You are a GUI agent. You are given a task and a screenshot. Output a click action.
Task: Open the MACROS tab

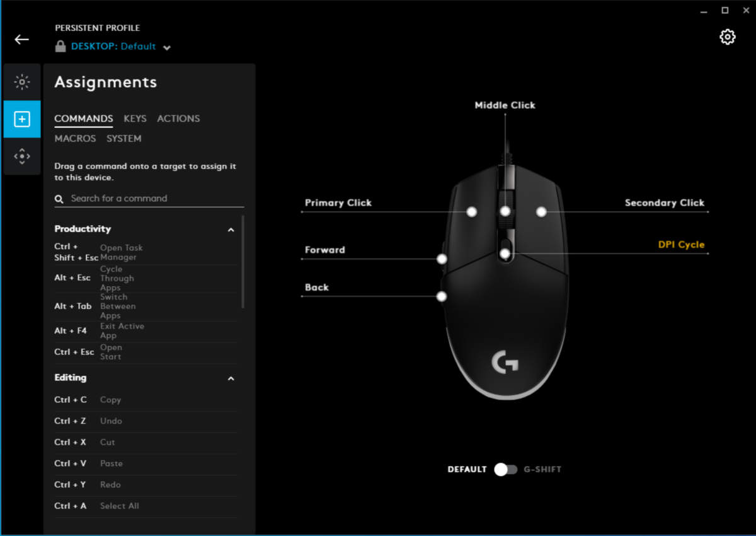pos(75,138)
